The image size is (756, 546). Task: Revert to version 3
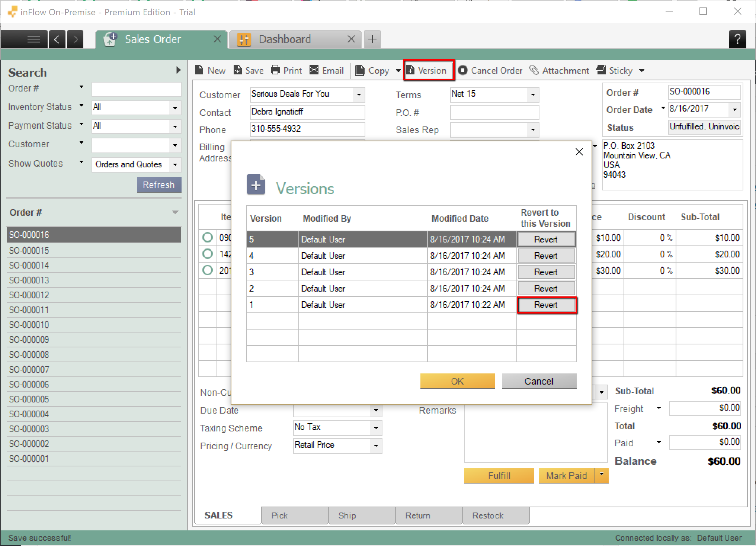tap(546, 272)
